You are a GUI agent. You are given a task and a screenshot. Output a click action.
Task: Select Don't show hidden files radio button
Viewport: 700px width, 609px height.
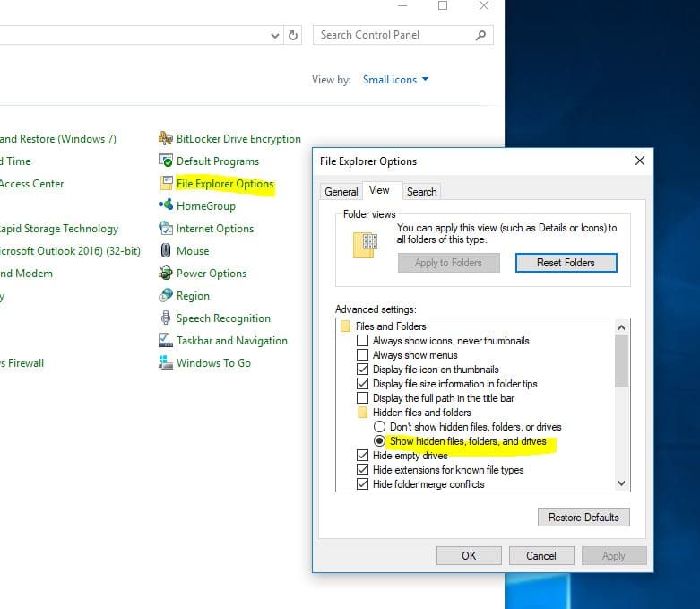tap(379, 427)
